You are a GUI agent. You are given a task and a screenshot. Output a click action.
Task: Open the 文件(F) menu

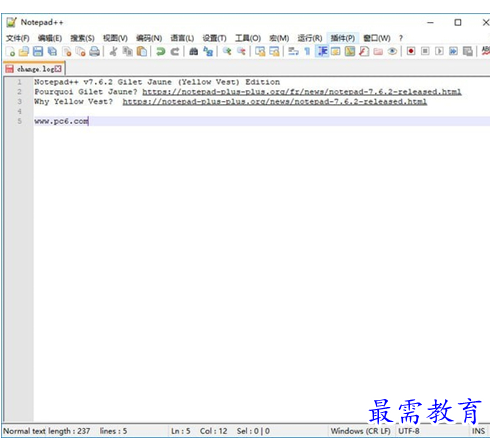coord(18,38)
